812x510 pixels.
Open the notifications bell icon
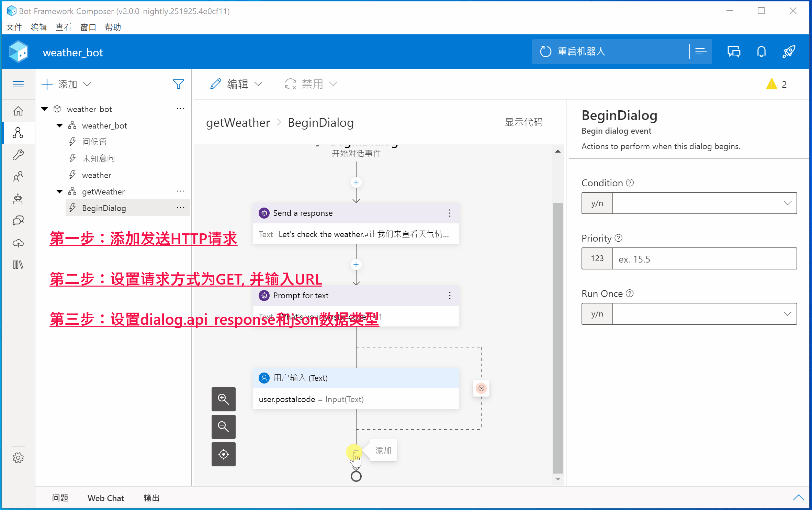tap(761, 52)
